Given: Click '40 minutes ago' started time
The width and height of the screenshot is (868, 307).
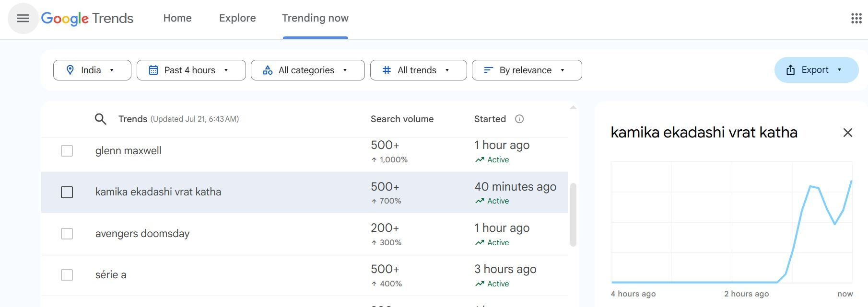Looking at the screenshot, I should pos(516,186).
